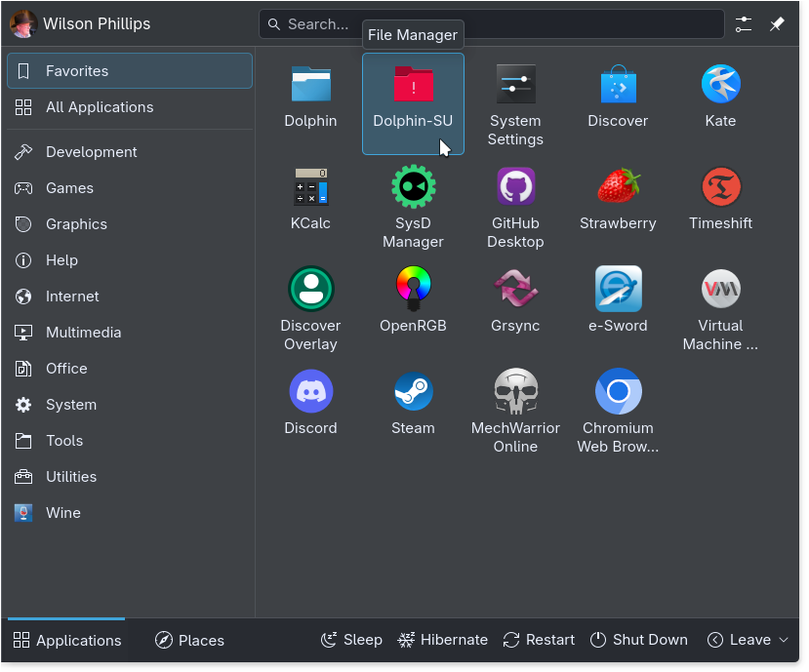Viewport: 809px width, 672px height.
Task: Launch Timeshift backup tool
Action: [x=721, y=207]
